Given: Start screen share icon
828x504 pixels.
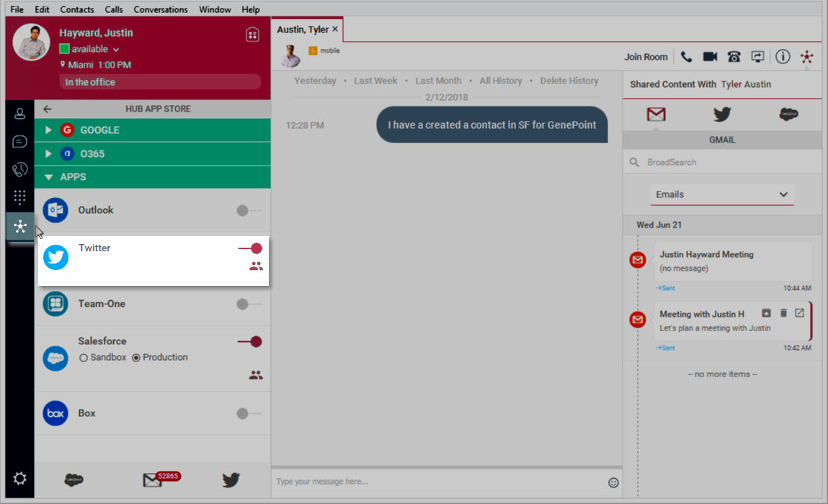Looking at the screenshot, I should click(758, 56).
